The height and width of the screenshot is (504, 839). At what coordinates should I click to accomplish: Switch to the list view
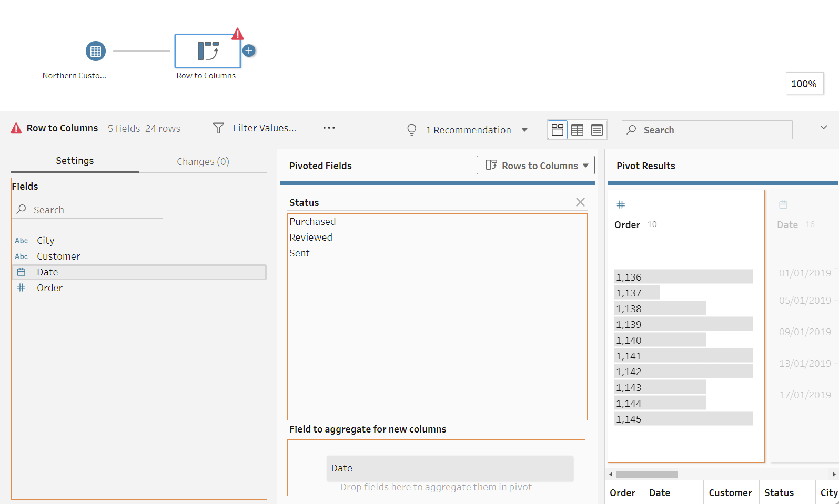[x=597, y=130]
